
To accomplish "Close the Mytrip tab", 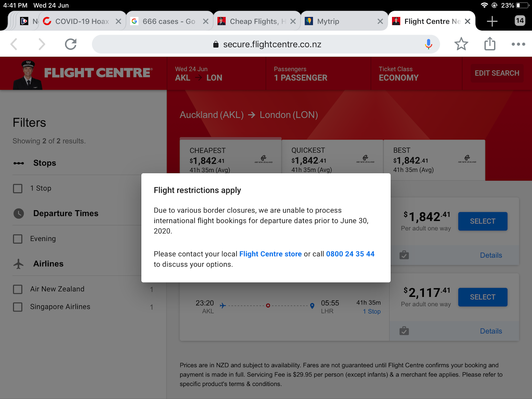I will point(380,21).
